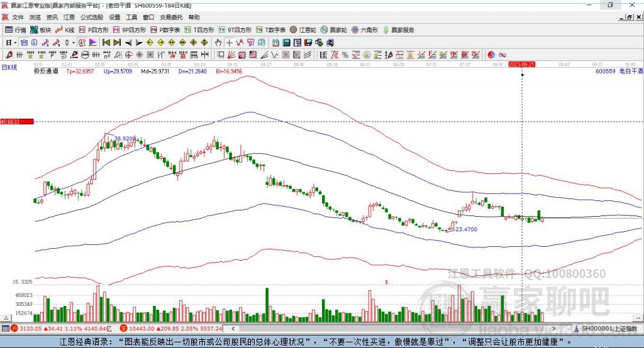Image resolution: width=644 pixels, height=348 pixels.
Task: Click the red floppy-disk save icon
Action: [x=308, y=43]
